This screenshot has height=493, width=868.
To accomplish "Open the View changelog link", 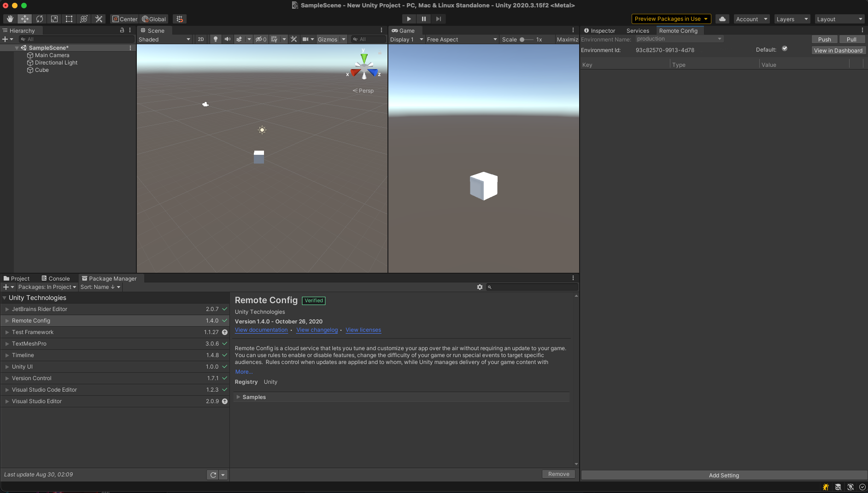I will coord(317,330).
